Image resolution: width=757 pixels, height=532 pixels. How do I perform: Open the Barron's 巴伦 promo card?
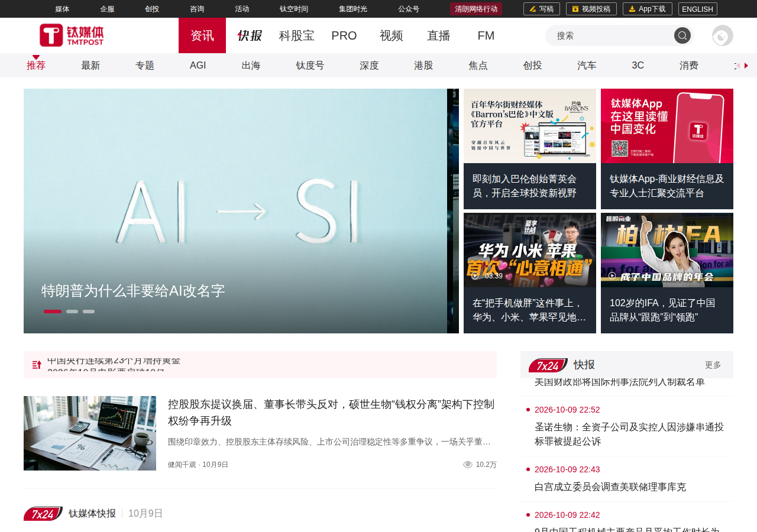click(x=530, y=149)
